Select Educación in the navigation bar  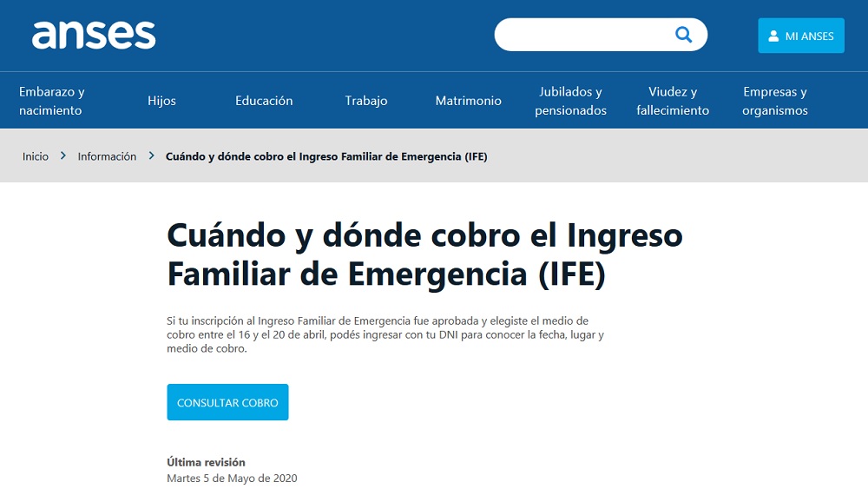(264, 101)
